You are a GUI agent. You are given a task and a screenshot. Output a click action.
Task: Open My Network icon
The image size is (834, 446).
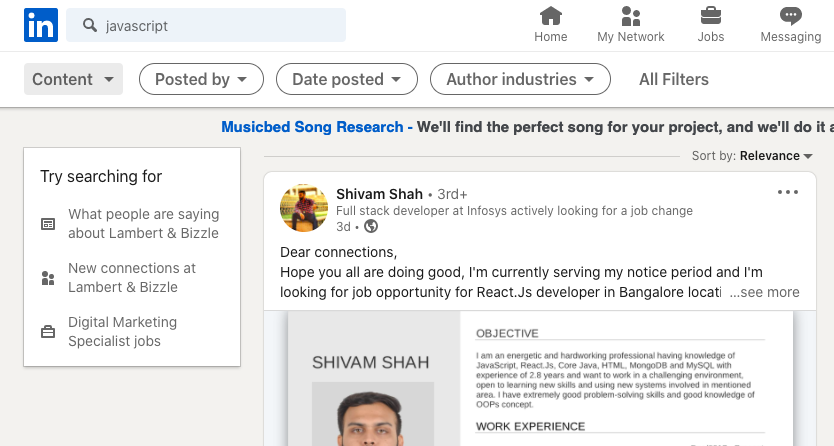pos(630,16)
